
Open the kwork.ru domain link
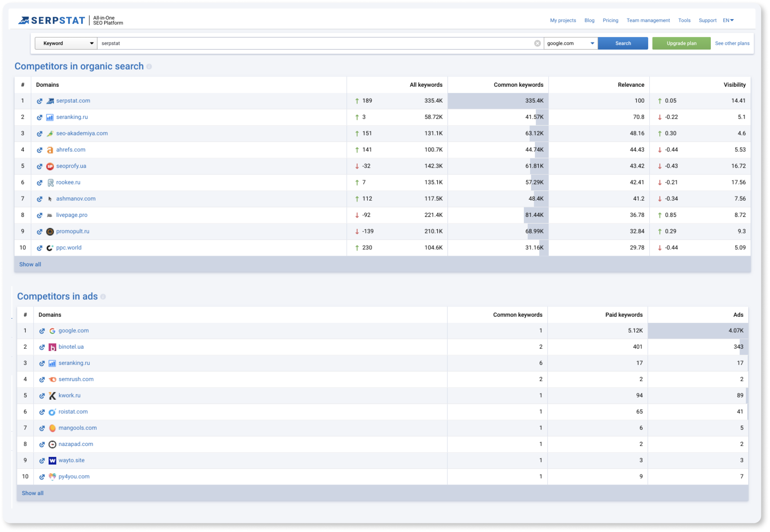point(69,396)
